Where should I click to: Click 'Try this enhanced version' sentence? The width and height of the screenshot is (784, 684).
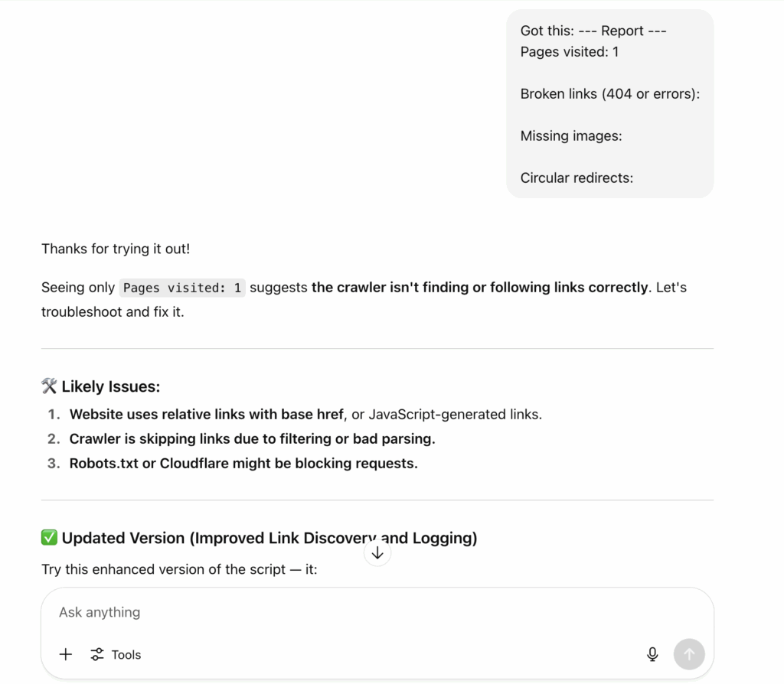point(179,569)
